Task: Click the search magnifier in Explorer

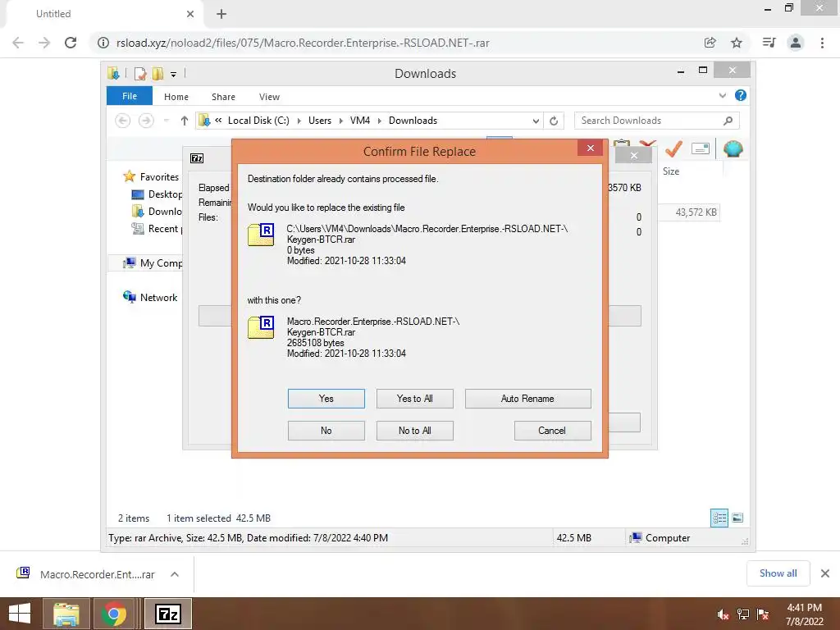Action: point(728,121)
